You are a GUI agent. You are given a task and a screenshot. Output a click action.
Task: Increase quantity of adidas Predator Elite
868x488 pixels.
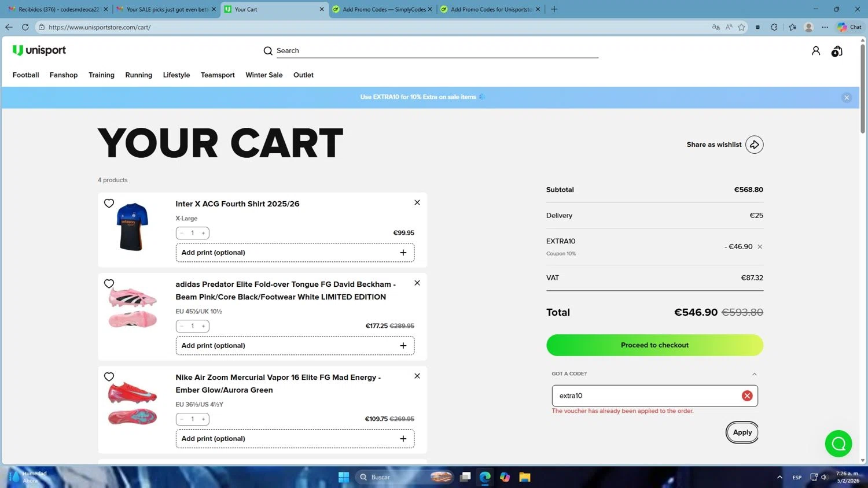(x=203, y=326)
